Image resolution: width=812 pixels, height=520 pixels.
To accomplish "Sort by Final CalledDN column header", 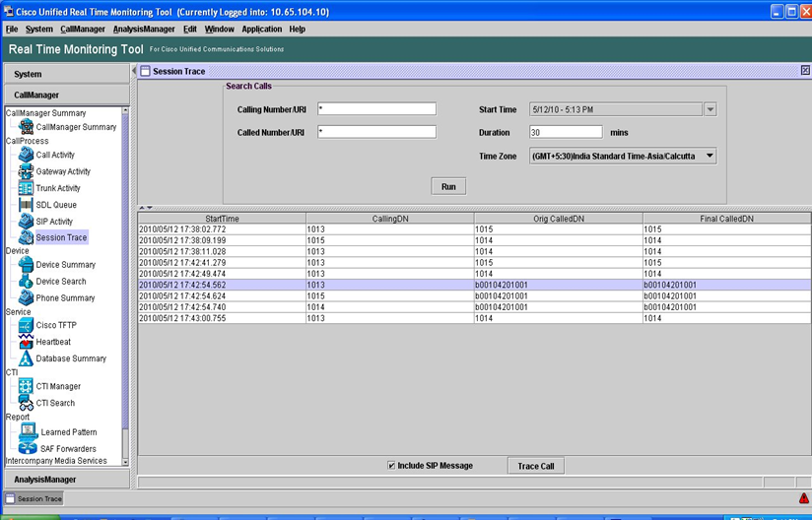I will [x=727, y=219].
